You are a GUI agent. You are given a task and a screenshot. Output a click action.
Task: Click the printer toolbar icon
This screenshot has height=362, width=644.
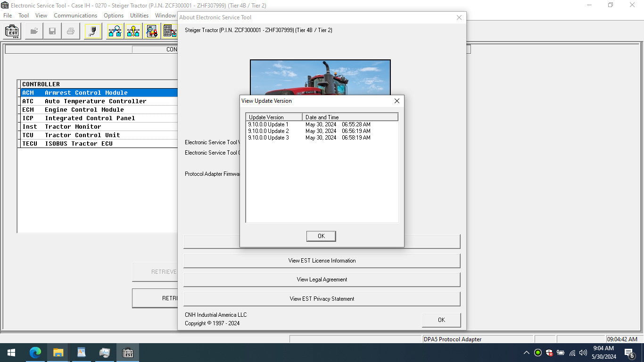[x=71, y=32]
